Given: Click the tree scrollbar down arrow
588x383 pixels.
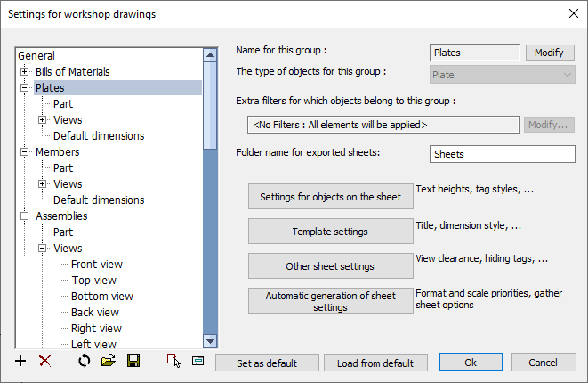Looking at the screenshot, I should pyautogui.click(x=210, y=341).
